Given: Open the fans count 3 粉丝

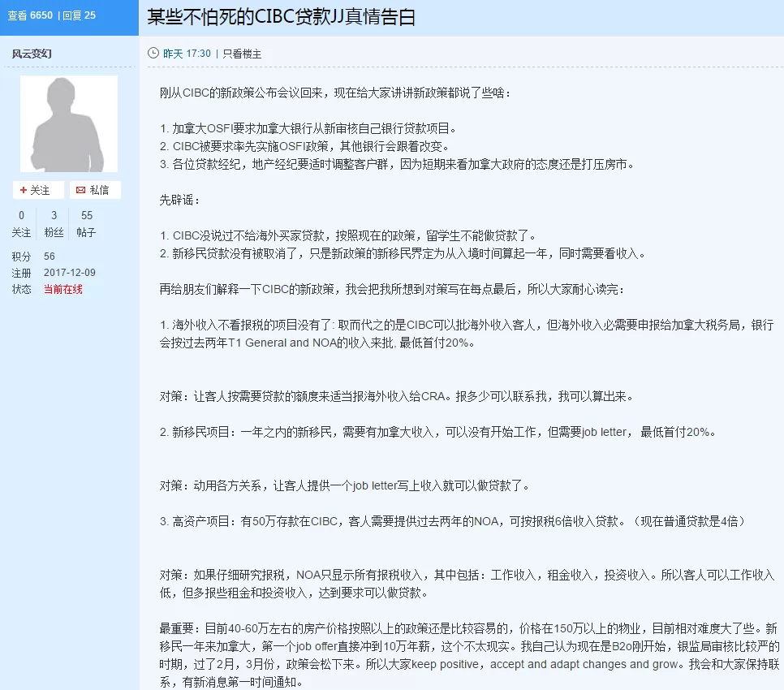Looking at the screenshot, I should 54,223.
